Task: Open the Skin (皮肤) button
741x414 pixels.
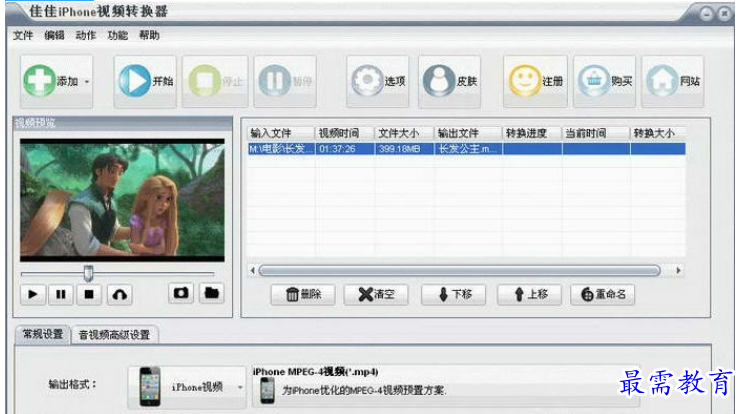Action: [449, 81]
